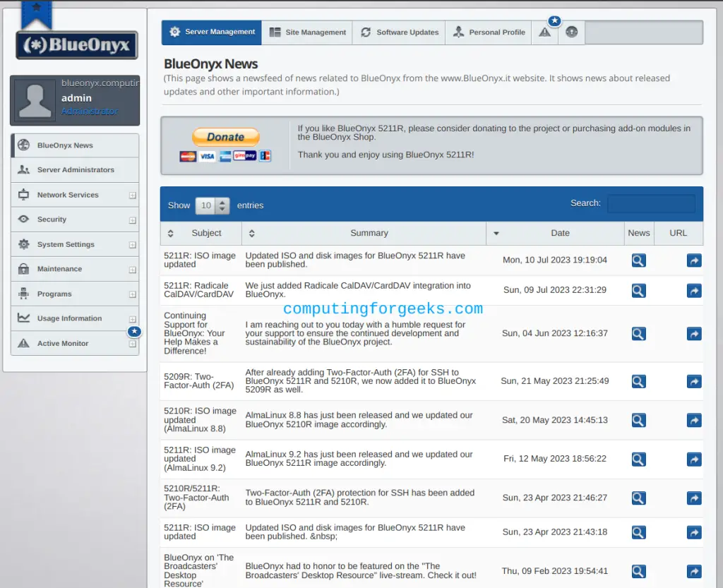
Task: Click the Network Services plug icon
Action: point(23,194)
